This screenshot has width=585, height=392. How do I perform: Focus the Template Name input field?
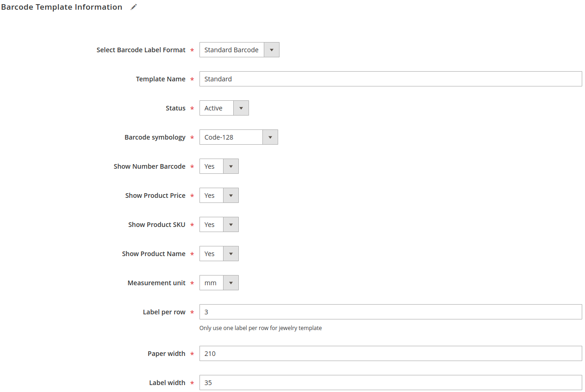[391, 79]
